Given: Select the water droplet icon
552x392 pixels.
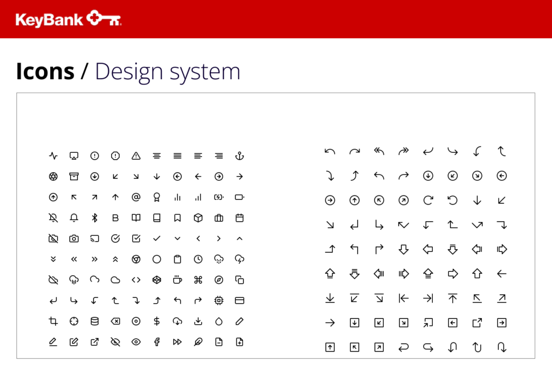Looking at the screenshot, I should point(219,321).
